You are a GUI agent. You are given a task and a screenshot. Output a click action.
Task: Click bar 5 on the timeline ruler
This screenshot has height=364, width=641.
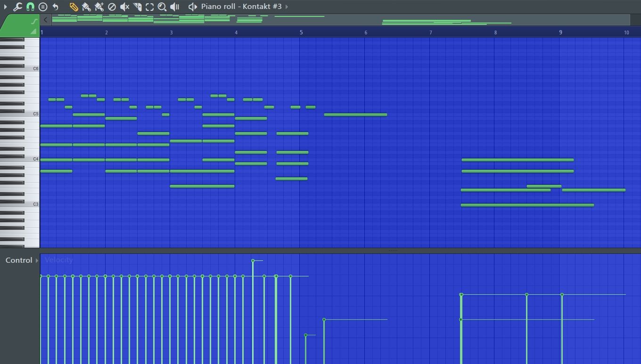(x=301, y=32)
